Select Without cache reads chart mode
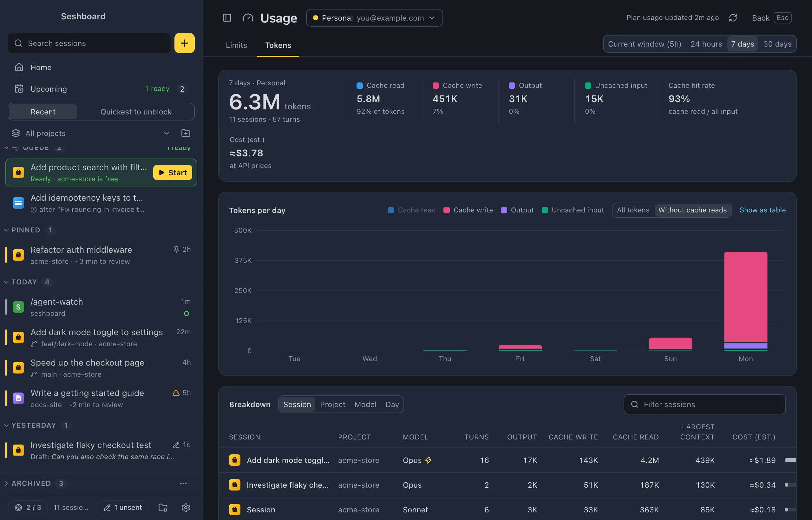 tap(692, 210)
